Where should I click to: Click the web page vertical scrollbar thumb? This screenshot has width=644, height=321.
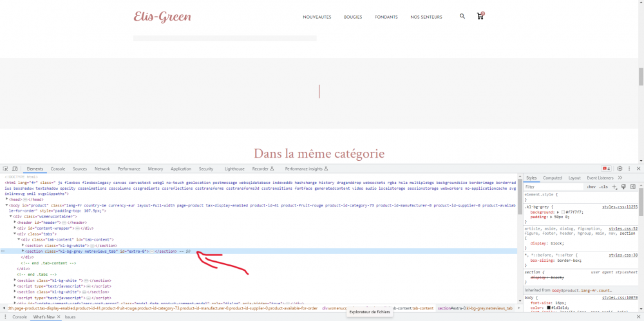click(641, 77)
